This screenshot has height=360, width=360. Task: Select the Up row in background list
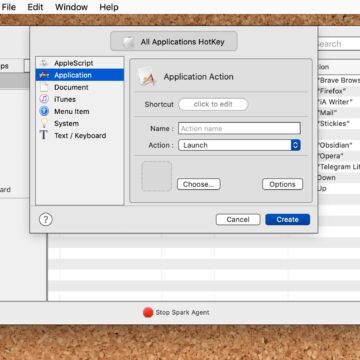[338, 188]
